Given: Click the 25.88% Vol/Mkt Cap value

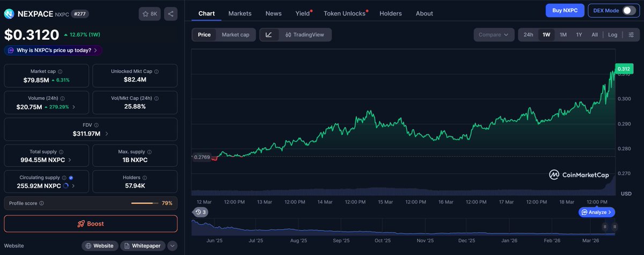Looking at the screenshot, I should (135, 107).
